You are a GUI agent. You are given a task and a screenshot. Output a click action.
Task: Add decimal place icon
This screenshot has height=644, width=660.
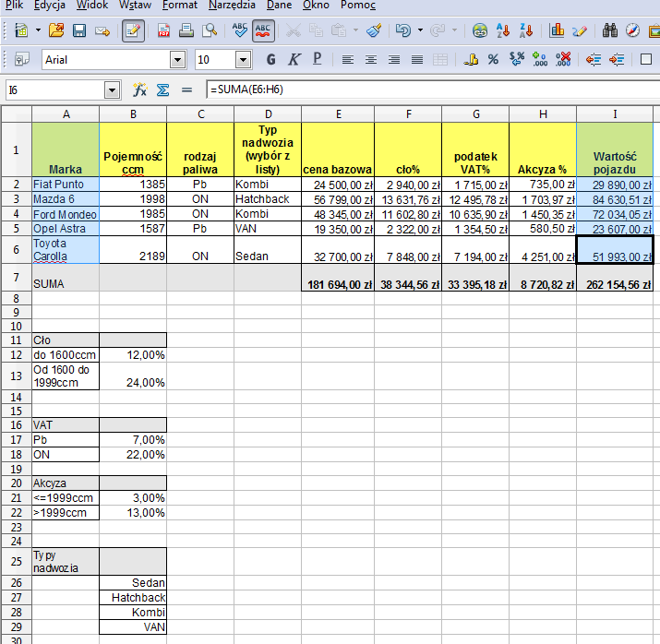[x=540, y=60]
